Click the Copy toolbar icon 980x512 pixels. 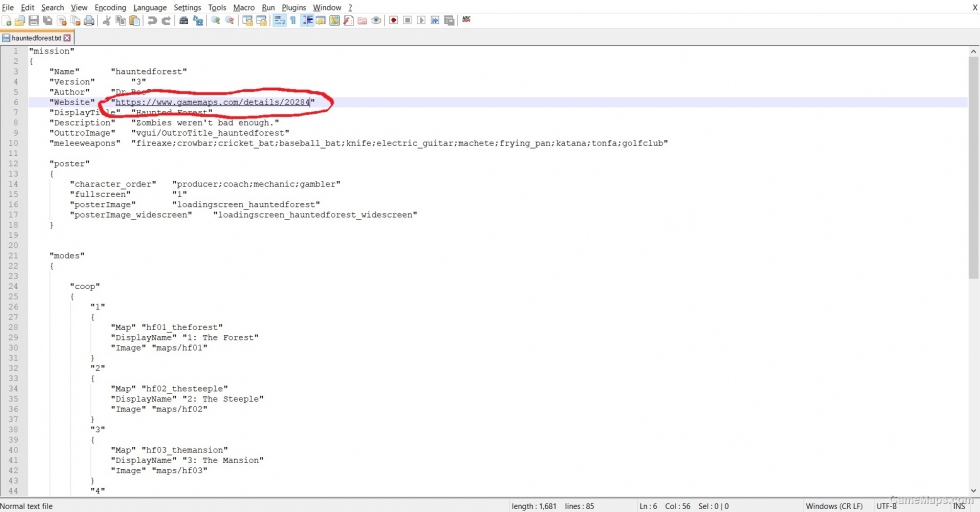[x=121, y=21]
